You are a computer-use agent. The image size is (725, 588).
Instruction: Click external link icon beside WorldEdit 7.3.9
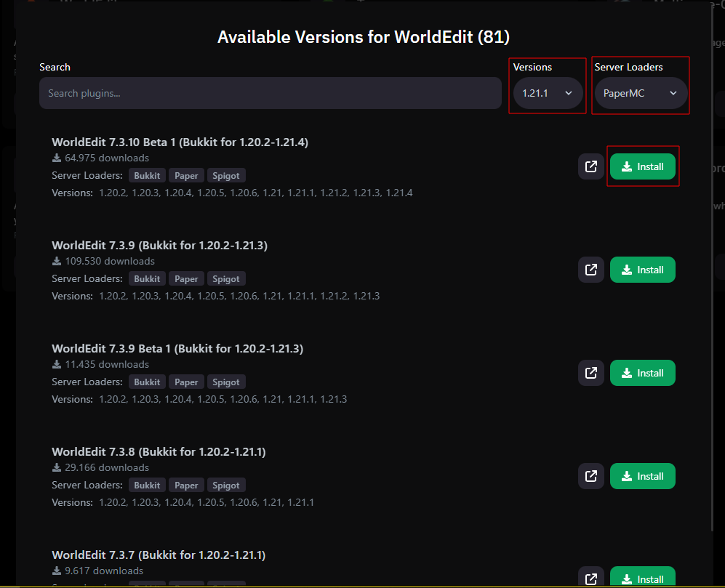pyautogui.click(x=591, y=269)
